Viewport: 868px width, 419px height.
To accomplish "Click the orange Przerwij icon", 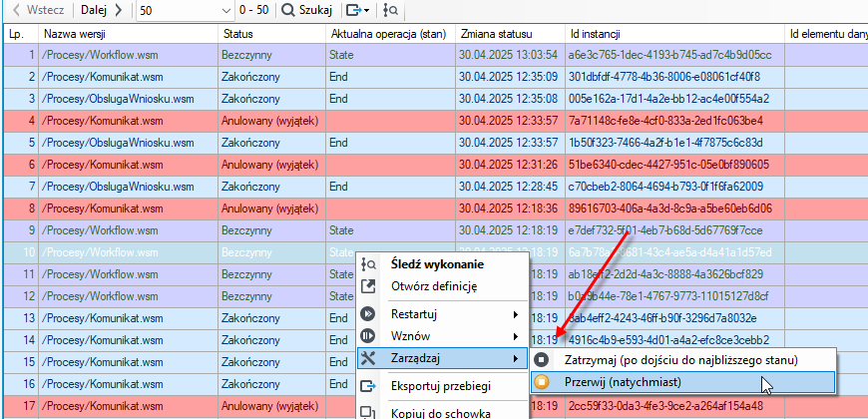I will 542,381.
